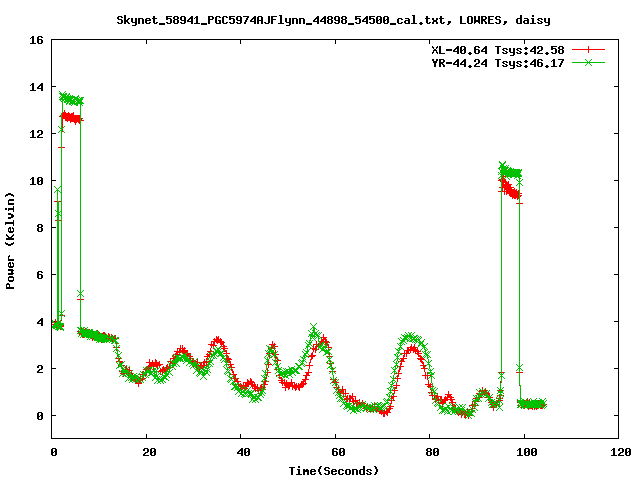This screenshot has height=480, width=640.
Task: Click the x-axis tick label 20
Action: [x=149, y=452]
